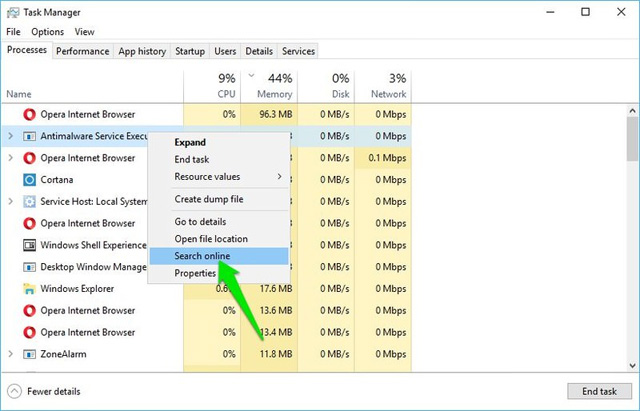Click the 13.6 MB memory value

coord(276,311)
